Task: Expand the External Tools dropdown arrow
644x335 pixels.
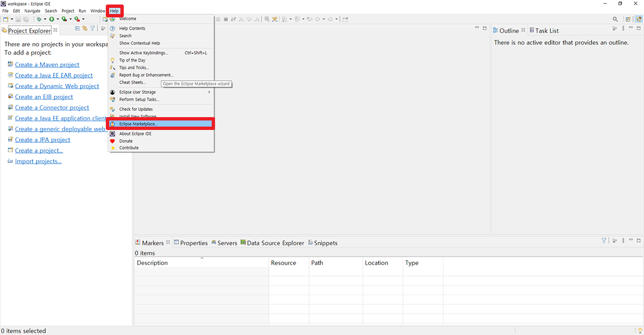Action: pyautogui.click(x=83, y=19)
